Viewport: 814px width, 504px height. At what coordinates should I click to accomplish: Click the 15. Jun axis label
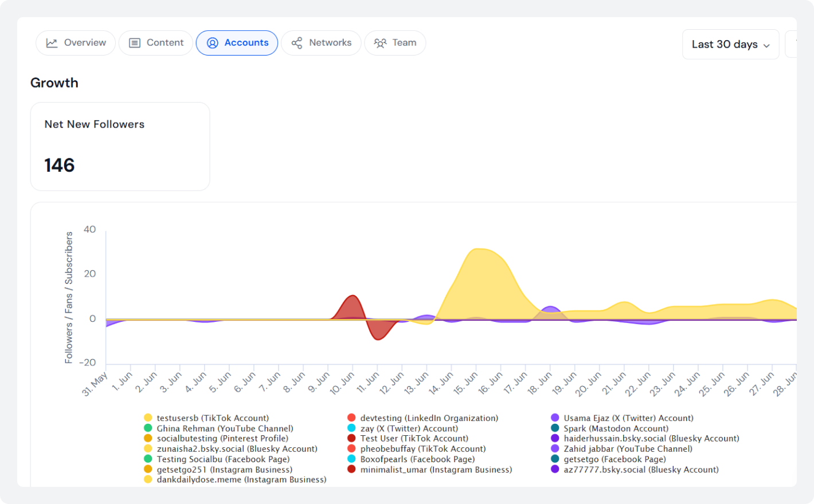pyautogui.click(x=465, y=383)
